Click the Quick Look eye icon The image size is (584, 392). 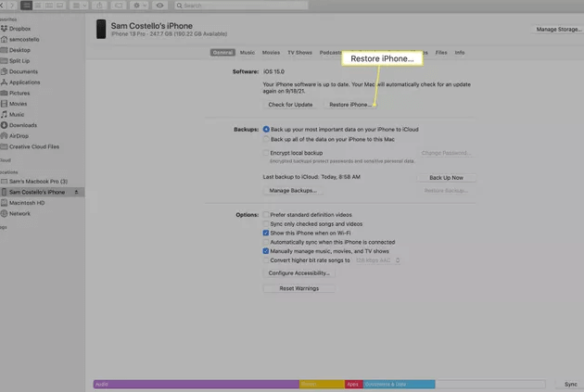pos(159,6)
